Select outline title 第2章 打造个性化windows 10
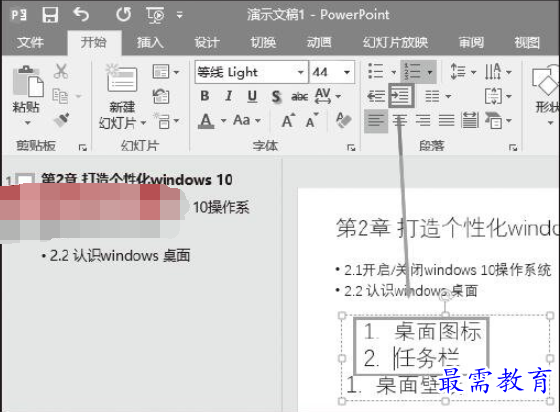Image resolution: width=560 pixels, height=412 pixels. click(x=137, y=179)
